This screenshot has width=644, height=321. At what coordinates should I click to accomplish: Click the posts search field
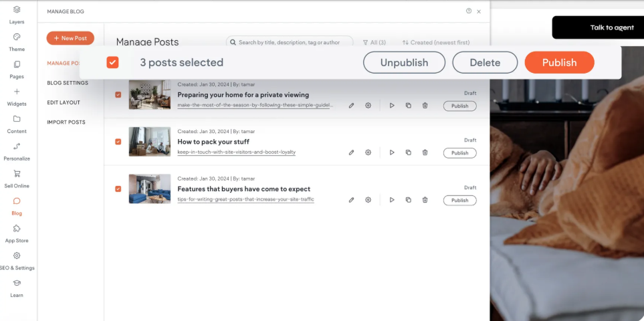click(x=290, y=42)
